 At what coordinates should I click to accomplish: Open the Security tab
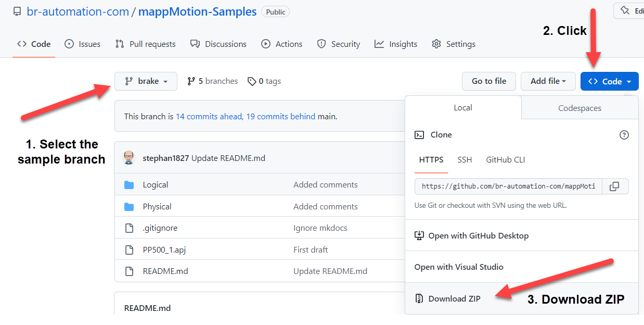pyautogui.click(x=339, y=44)
